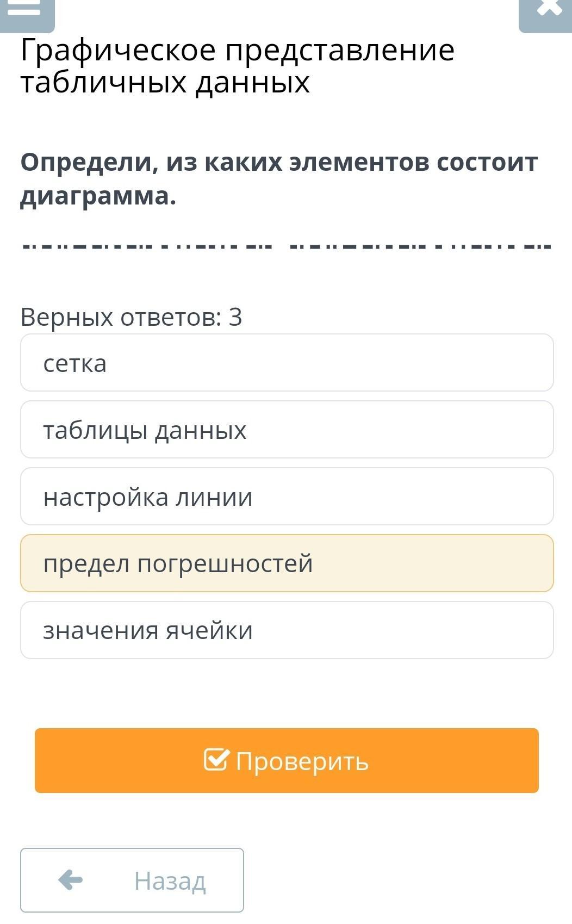Click the heading «Графическое представление табличных данных»
This screenshot has height=924, width=572.
pos(237,66)
